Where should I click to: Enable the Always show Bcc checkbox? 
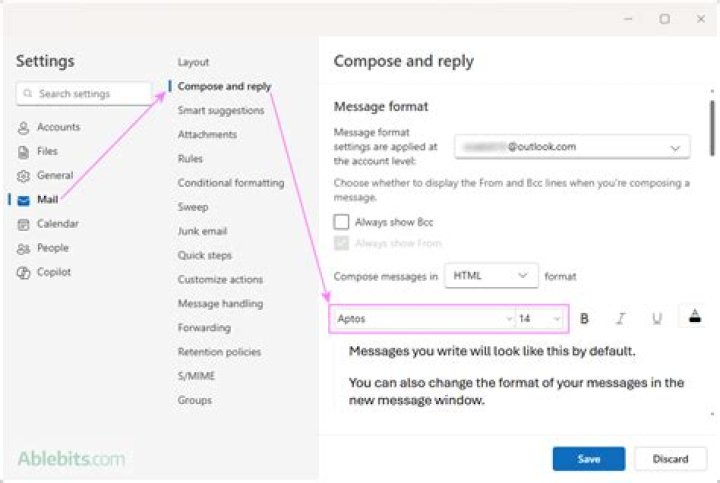(342, 222)
